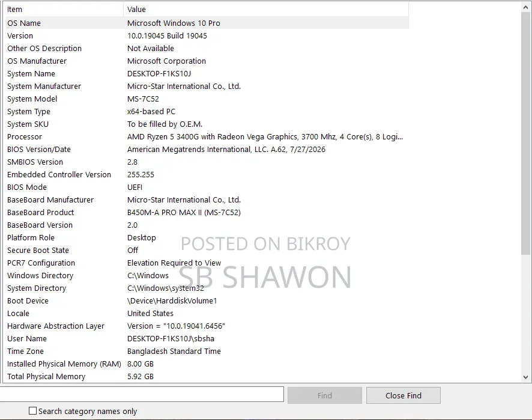Select Windows Directory row
This screenshot has width=532, height=420.
[207, 275]
